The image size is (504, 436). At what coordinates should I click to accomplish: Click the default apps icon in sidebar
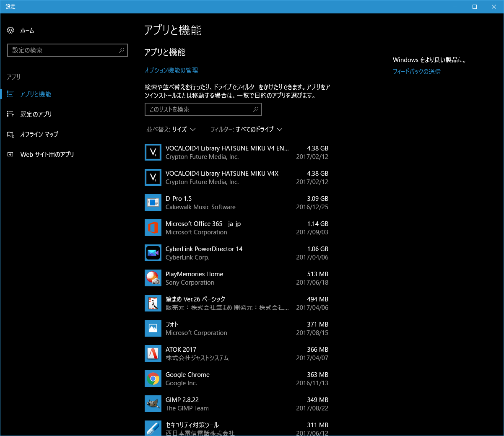pyautogui.click(x=10, y=114)
